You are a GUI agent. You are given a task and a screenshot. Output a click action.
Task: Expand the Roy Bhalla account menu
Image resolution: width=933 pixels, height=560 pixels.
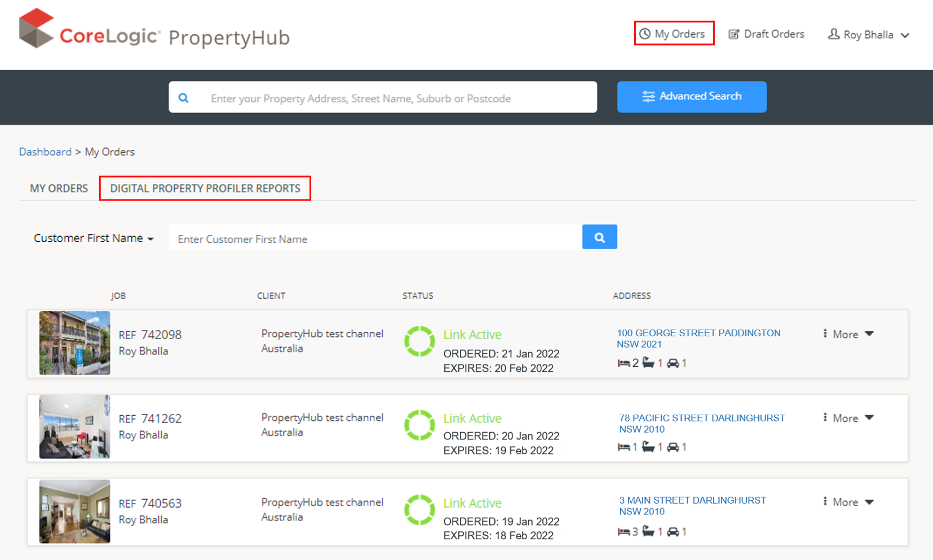[869, 34]
